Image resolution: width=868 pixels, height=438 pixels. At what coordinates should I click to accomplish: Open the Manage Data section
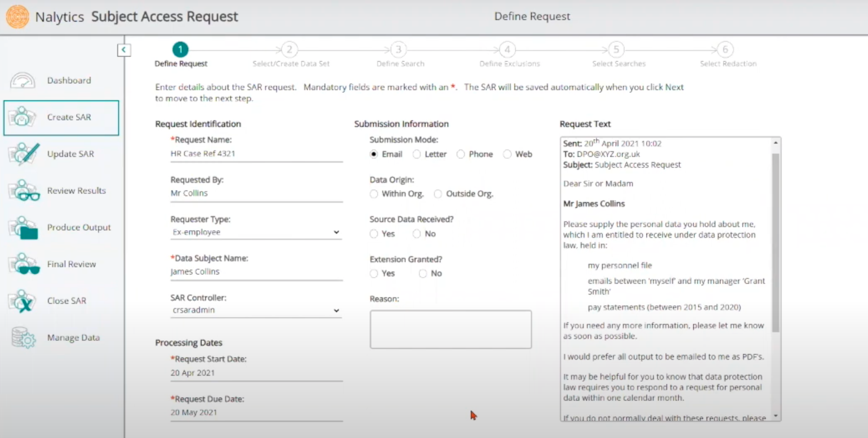23,337
